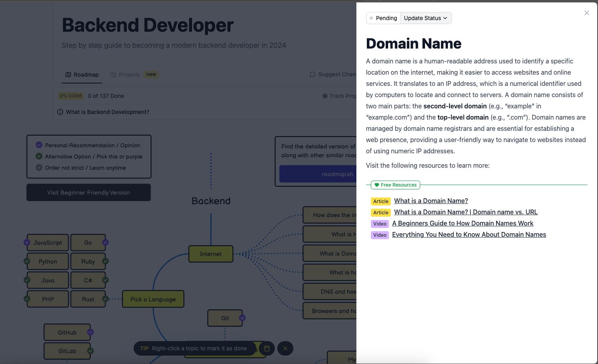Click the Pick a Language node
Screen dimensions: 598x364
153,299
